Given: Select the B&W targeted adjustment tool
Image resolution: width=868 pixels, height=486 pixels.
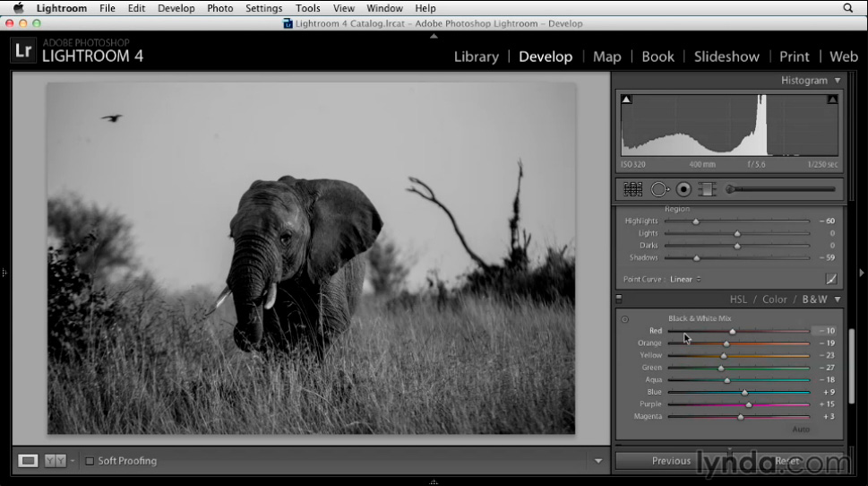Looking at the screenshot, I should (x=625, y=319).
